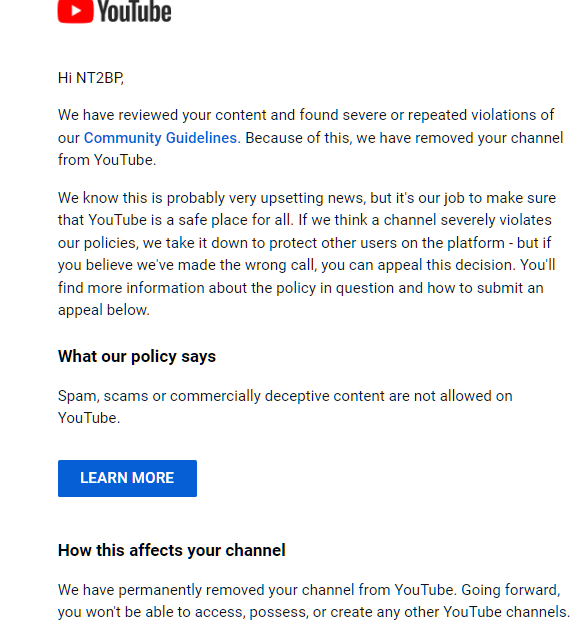Click the sentence starting 'We have permanently removed'

(259, 590)
